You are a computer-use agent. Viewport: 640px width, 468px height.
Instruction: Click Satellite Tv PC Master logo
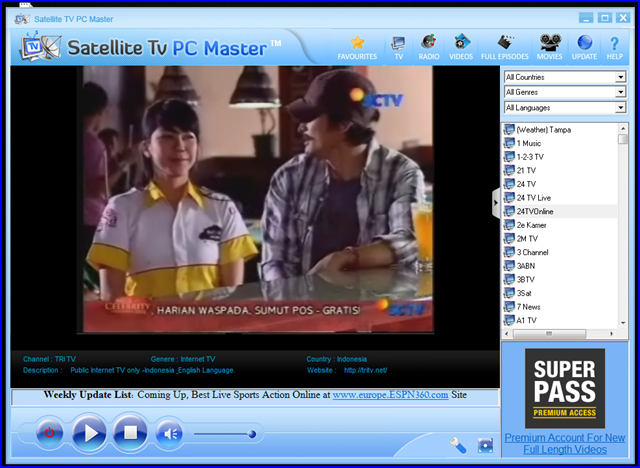click(151, 47)
